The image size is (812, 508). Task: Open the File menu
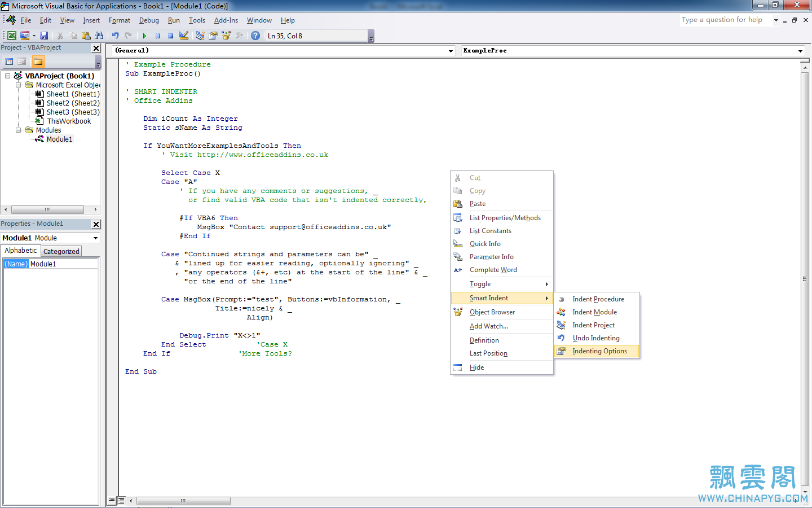point(26,20)
